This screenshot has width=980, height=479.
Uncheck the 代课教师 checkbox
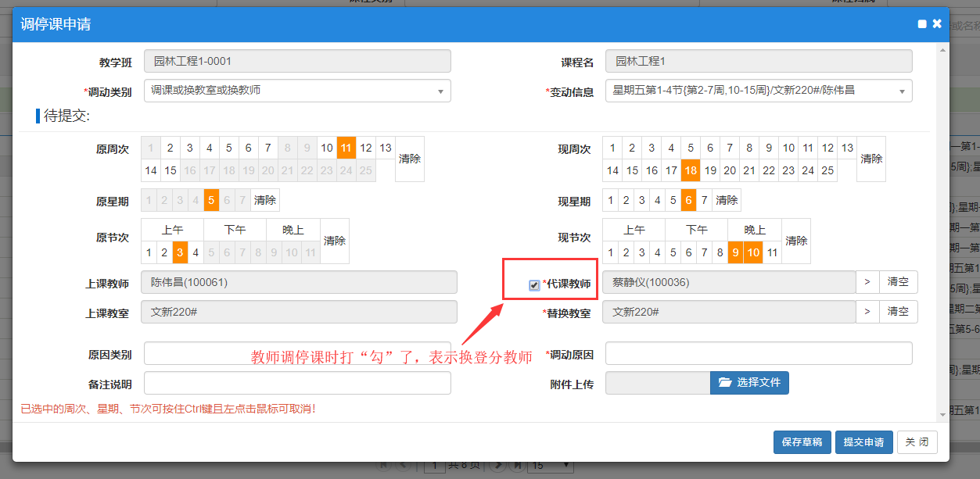[534, 285]
